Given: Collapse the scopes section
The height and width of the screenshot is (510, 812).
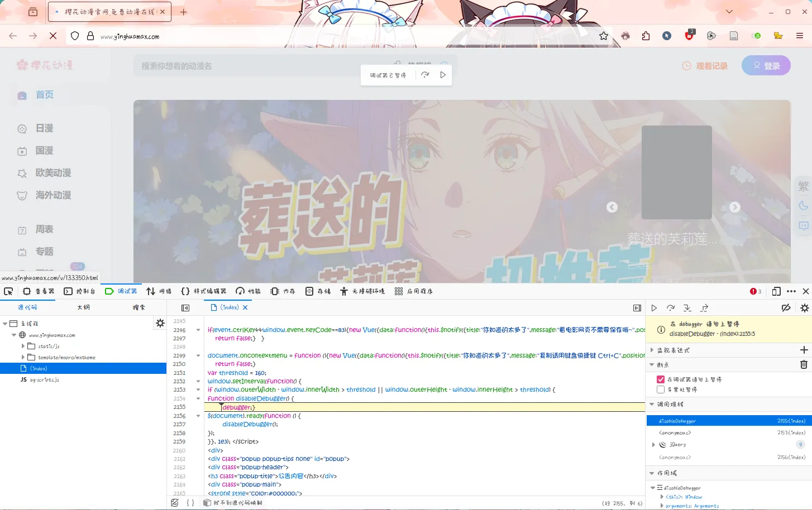Looking at the screenshot, I should click(652, 473).
